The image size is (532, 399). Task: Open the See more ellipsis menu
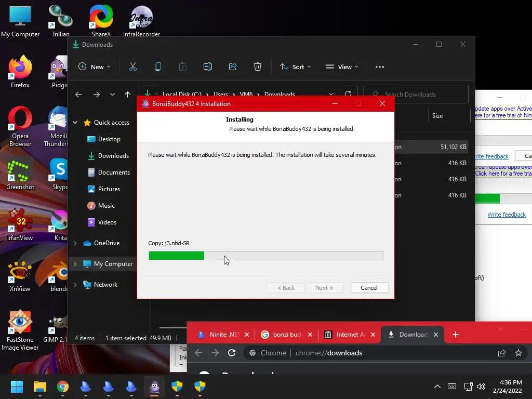(x=380, y=67)
